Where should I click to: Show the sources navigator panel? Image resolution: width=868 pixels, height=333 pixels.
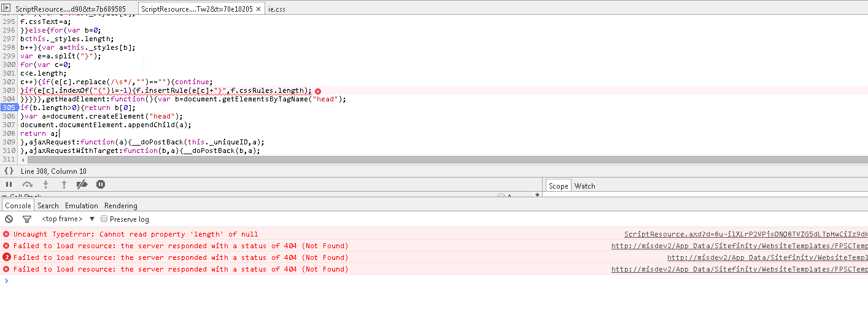coord(7,7)
